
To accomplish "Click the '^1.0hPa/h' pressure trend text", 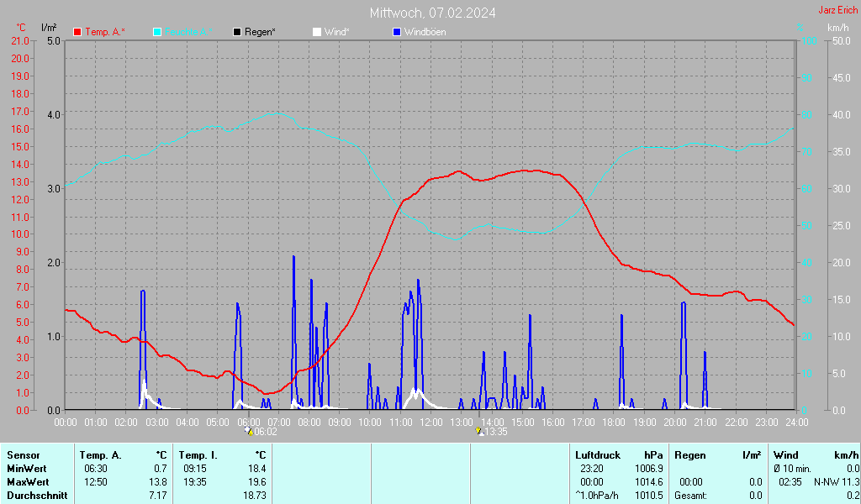I will coord(597,496).
